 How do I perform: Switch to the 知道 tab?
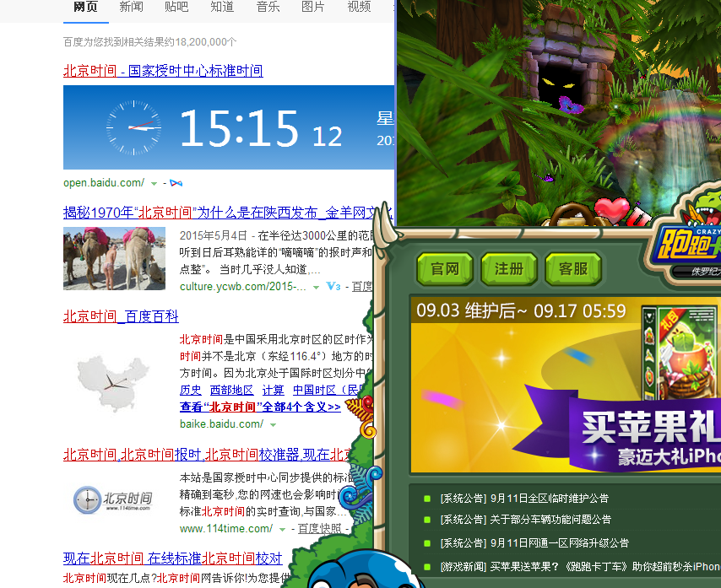222,8
